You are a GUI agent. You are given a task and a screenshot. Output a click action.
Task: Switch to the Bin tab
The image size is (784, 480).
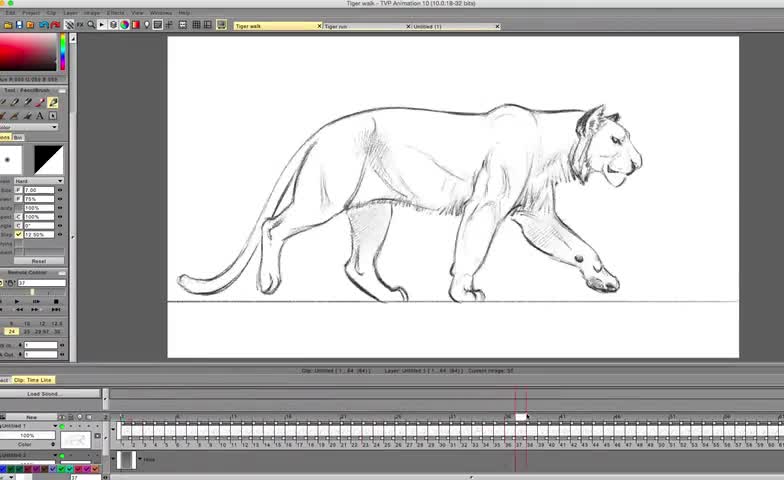click(x=18, y=138)
